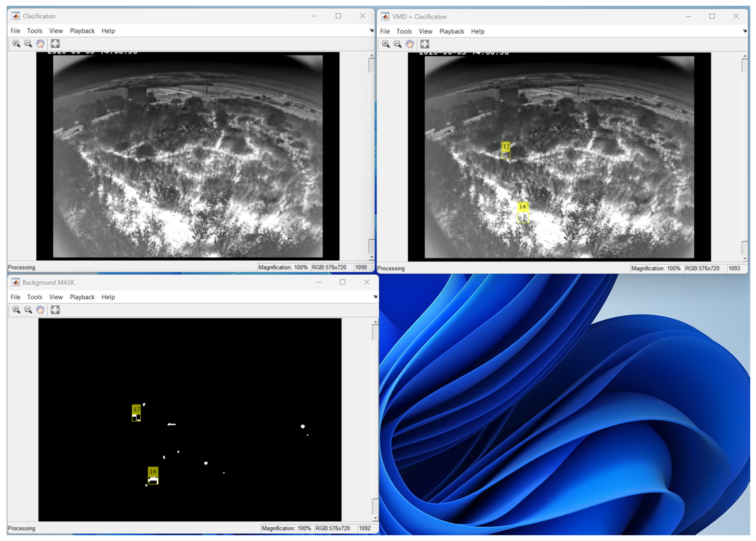
Task: Select Pan hand tool in VMD + Clacificaton
Action: (410, 44)
